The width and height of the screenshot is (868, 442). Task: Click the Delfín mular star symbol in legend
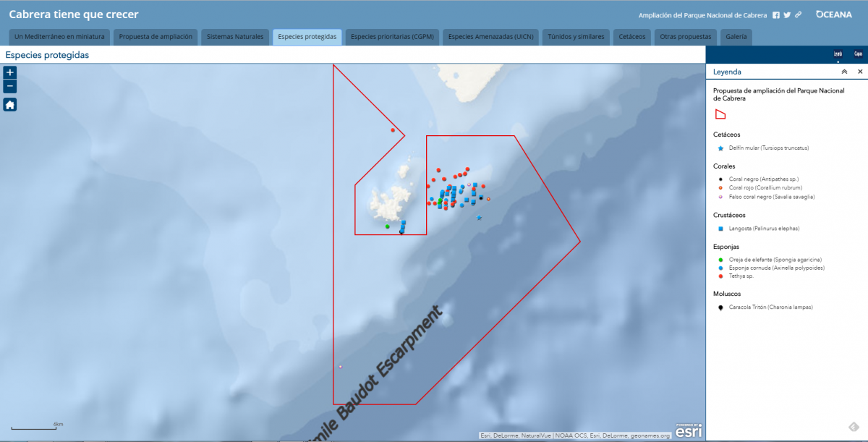[719, 148]
